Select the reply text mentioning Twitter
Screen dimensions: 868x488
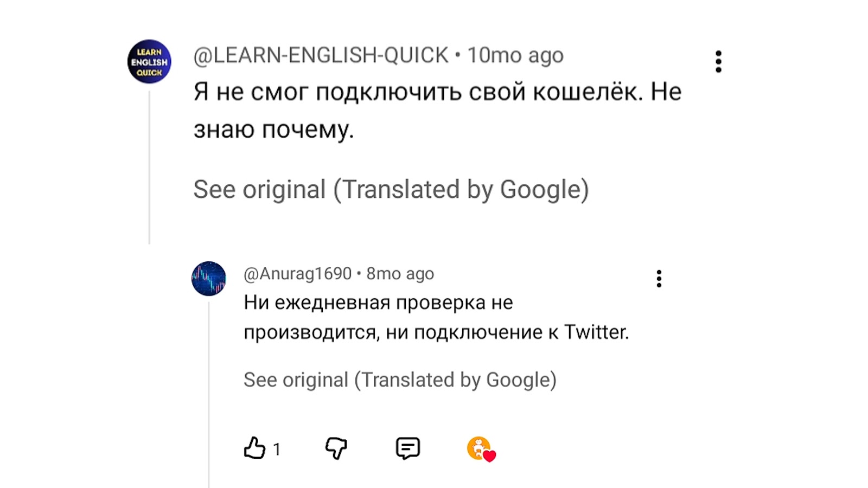(x=436, y=317)
